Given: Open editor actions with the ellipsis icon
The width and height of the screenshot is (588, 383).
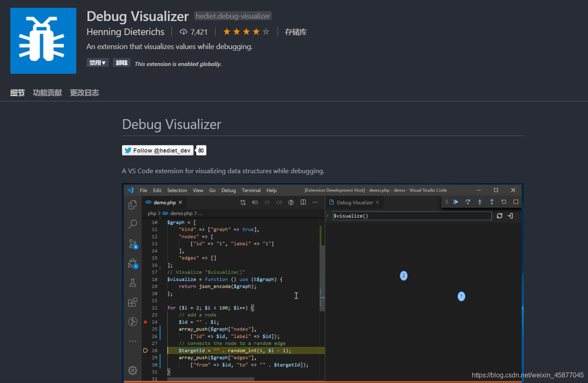Looking at the screenshot, I should click(x=314, y=202).
